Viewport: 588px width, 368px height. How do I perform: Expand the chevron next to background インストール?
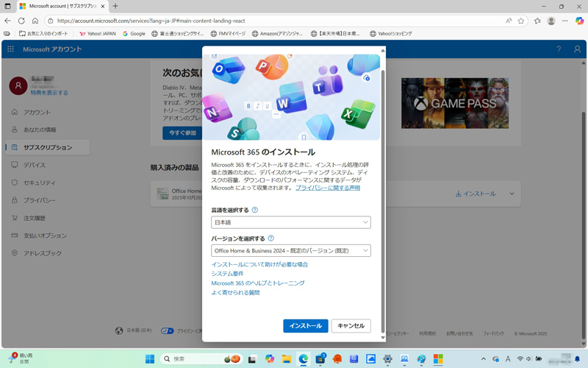click(512, 194)
